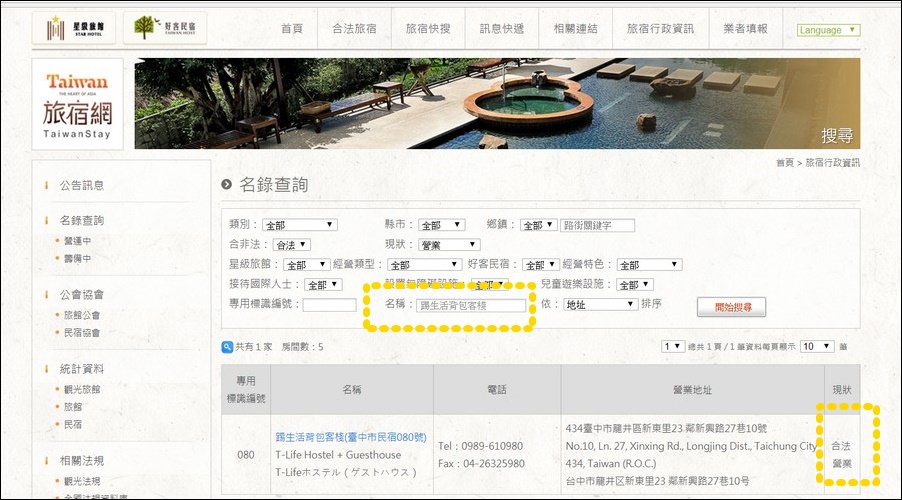902x500 pixels.
Task: Click the 合法 status text
Action: click(x=841, y=446)
